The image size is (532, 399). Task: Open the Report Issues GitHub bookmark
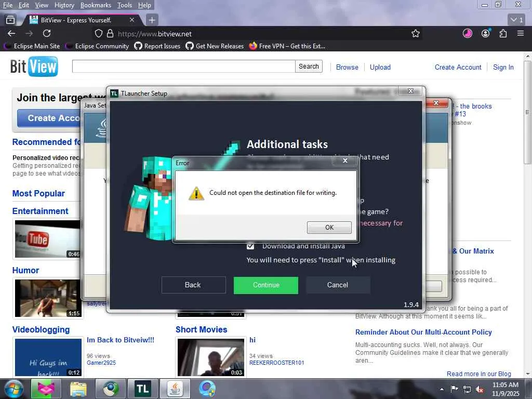click(x=157, y=46)
